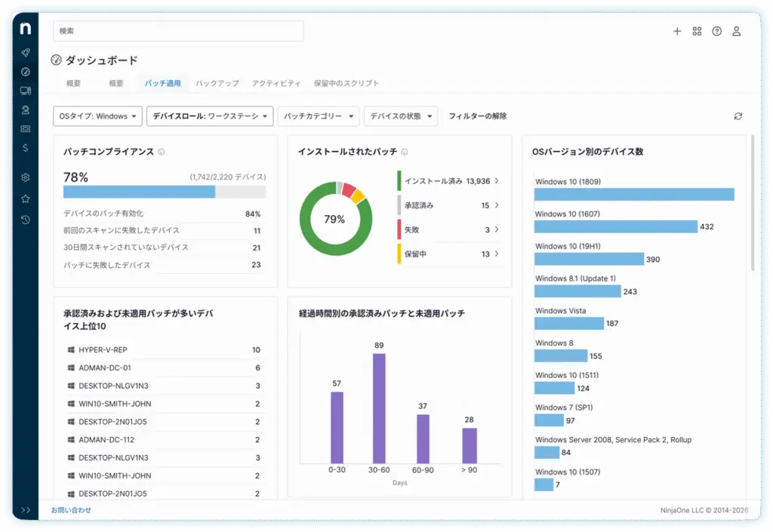The width and height of the screenshot is (773, 532).
Task: Click the デバイスのパッチ有効化 84% row
Action: click(x=164, y=214)
